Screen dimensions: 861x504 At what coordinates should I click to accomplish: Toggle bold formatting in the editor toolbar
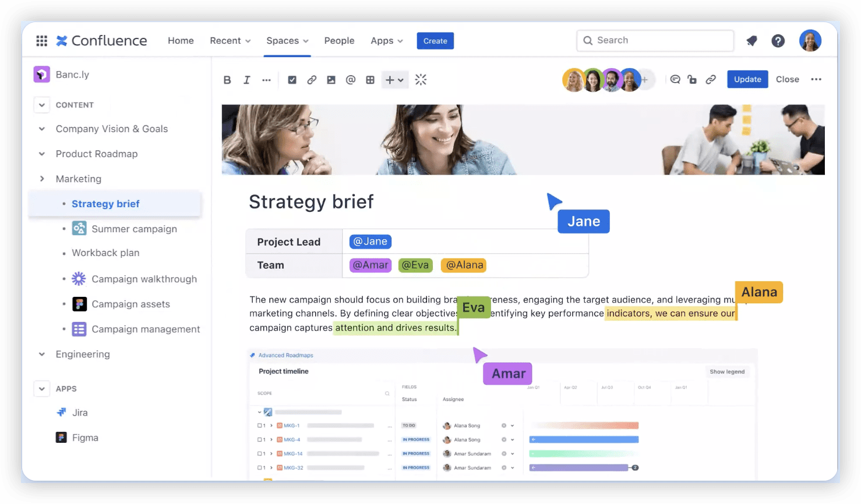[227, 80]
